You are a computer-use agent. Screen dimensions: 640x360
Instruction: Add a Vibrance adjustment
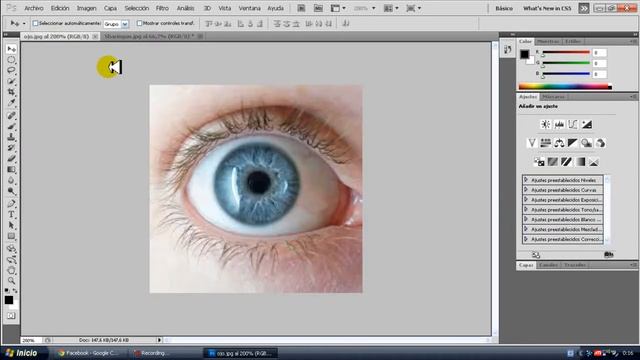(532, 143)
